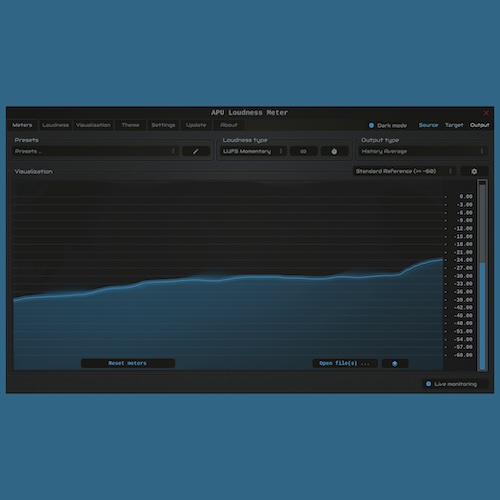Click the Open file(s) button
Screen dimensions: 500x500
pos(345,363)
